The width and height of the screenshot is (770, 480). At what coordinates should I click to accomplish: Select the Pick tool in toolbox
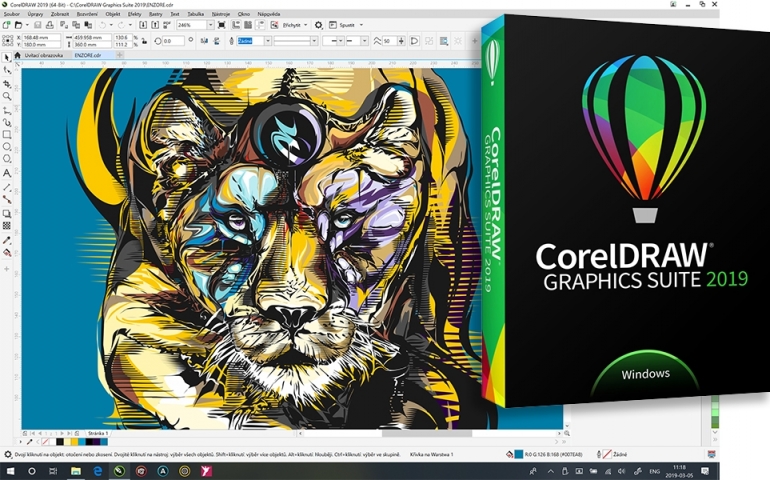tap(7, 57)
